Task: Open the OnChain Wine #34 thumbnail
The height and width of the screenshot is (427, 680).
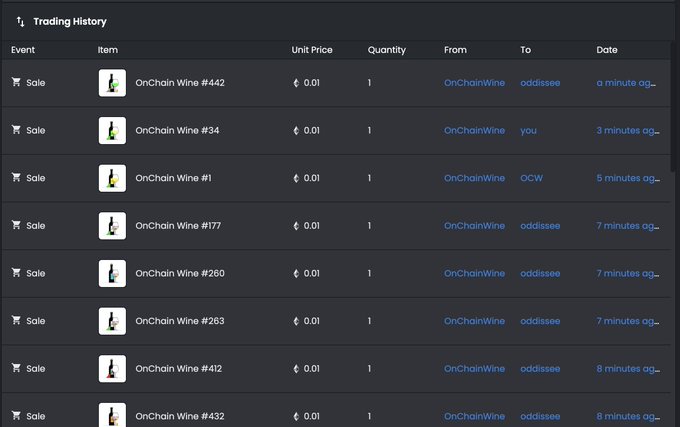Action: pyautogui.click(x=112, y=130)
